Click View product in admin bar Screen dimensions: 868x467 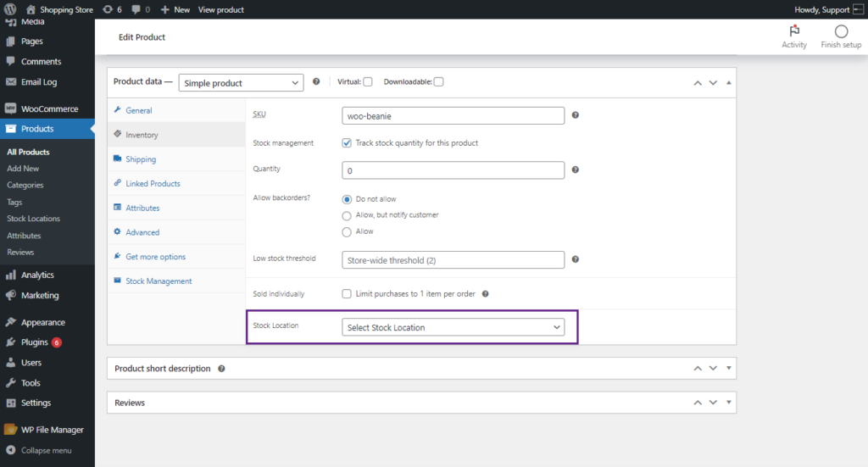[221, 9]
